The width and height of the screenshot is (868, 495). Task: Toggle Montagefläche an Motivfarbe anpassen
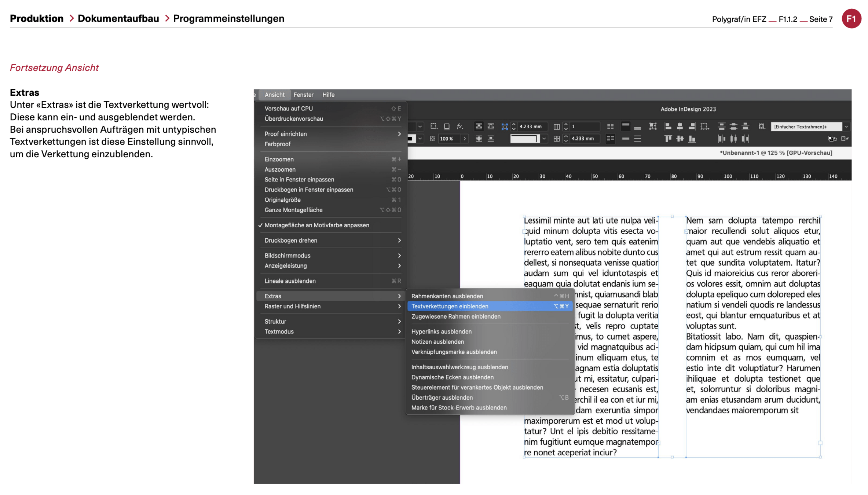[x=316, y=225]
